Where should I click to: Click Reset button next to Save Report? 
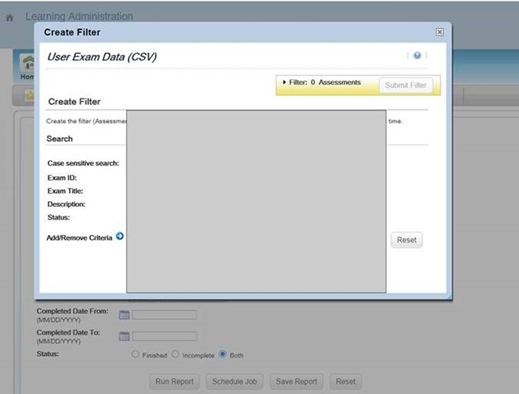coord(346,381)
